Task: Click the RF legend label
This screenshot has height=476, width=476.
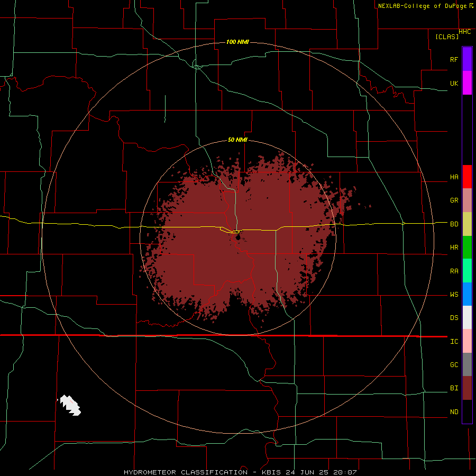Action: 454,59
